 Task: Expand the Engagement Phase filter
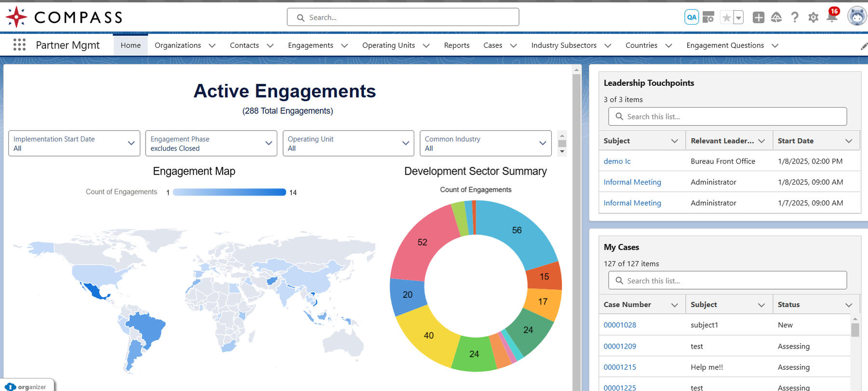point(211,143)
